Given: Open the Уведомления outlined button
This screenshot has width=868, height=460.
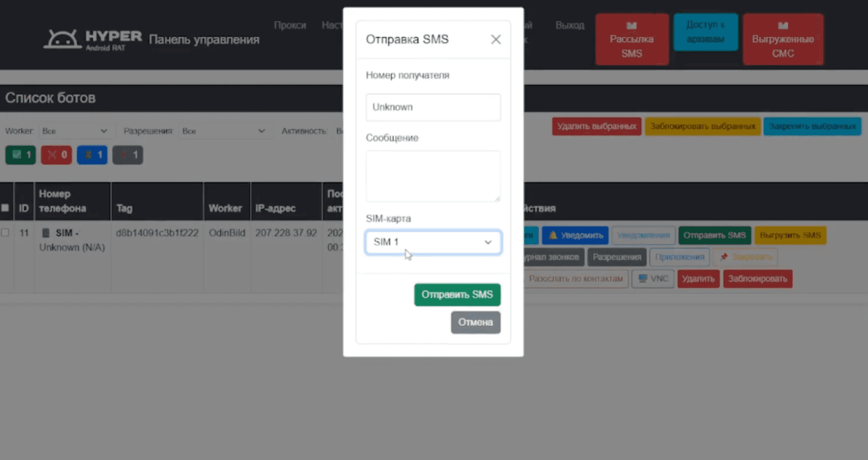Looking at the screenshot, I should pyautogui.click(x=643, y=235).
